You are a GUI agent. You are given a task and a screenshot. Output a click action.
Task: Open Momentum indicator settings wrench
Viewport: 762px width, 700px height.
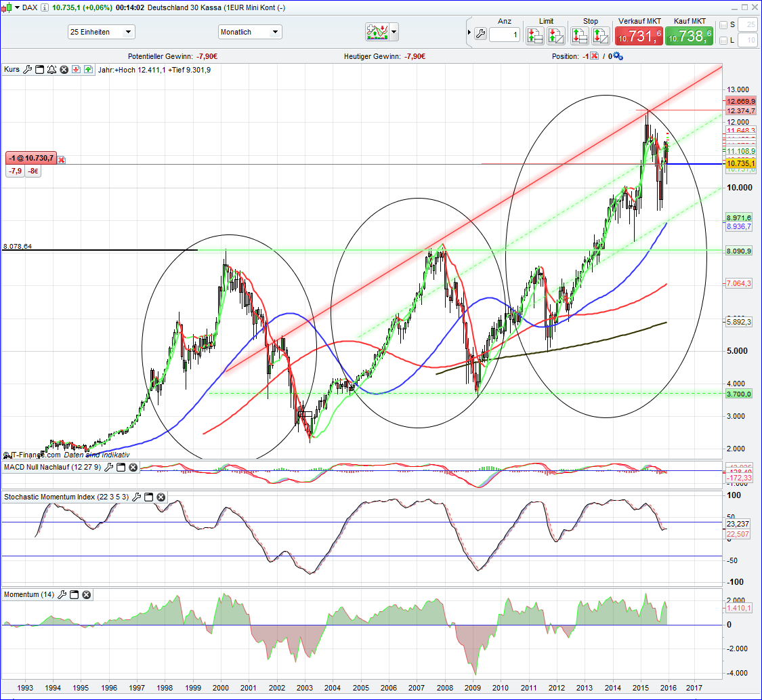[x=62, y=594]
